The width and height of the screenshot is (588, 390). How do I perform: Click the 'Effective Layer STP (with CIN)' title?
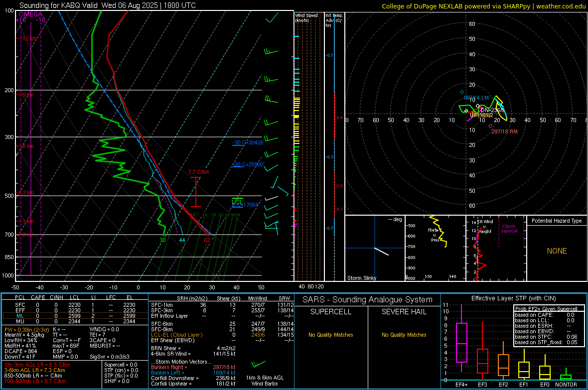click(513, 298)
